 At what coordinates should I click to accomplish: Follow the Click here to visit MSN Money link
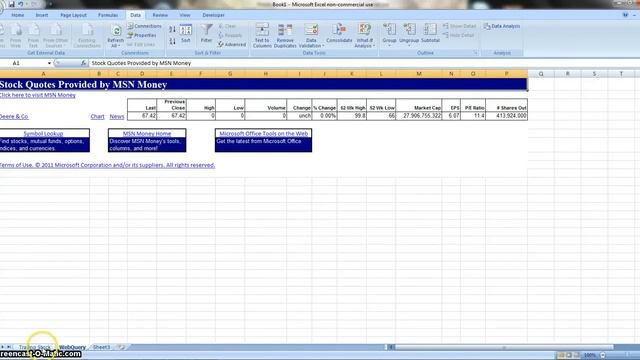click(38, 95)
